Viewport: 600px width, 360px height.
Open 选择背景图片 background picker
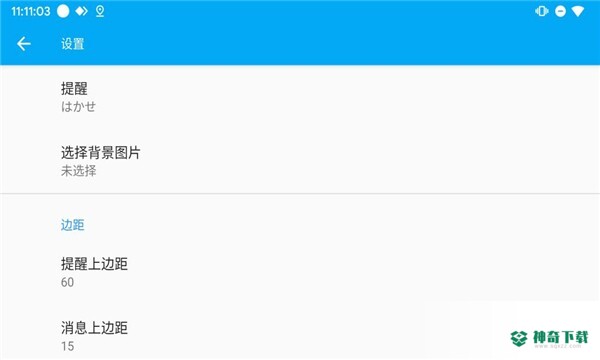click(300, 161)
